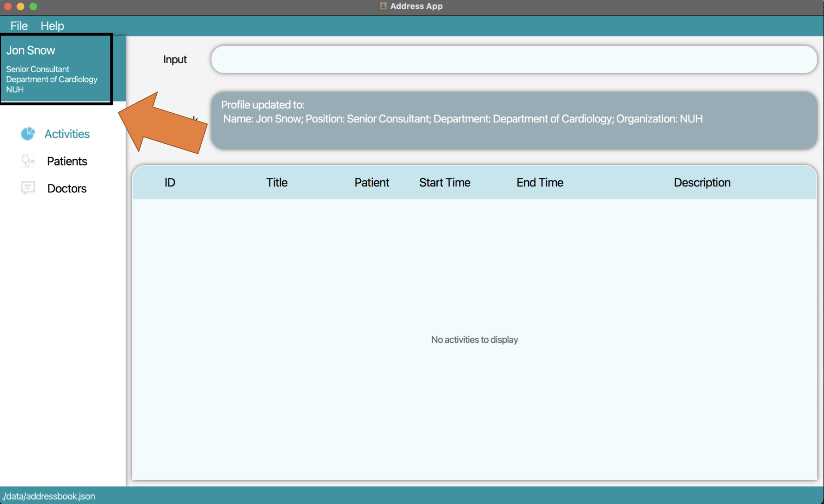Open the Help menu

[52, 26]
